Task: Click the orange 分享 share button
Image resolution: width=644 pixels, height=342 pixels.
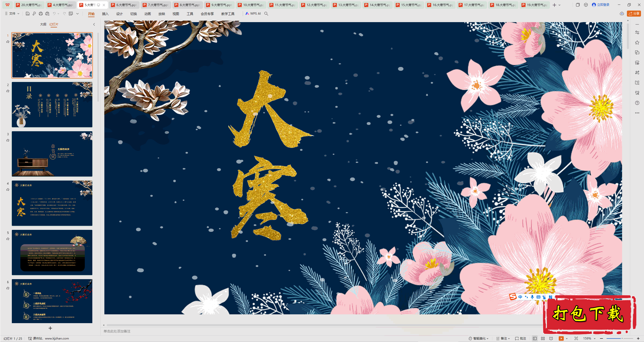Action: [634, 14]
